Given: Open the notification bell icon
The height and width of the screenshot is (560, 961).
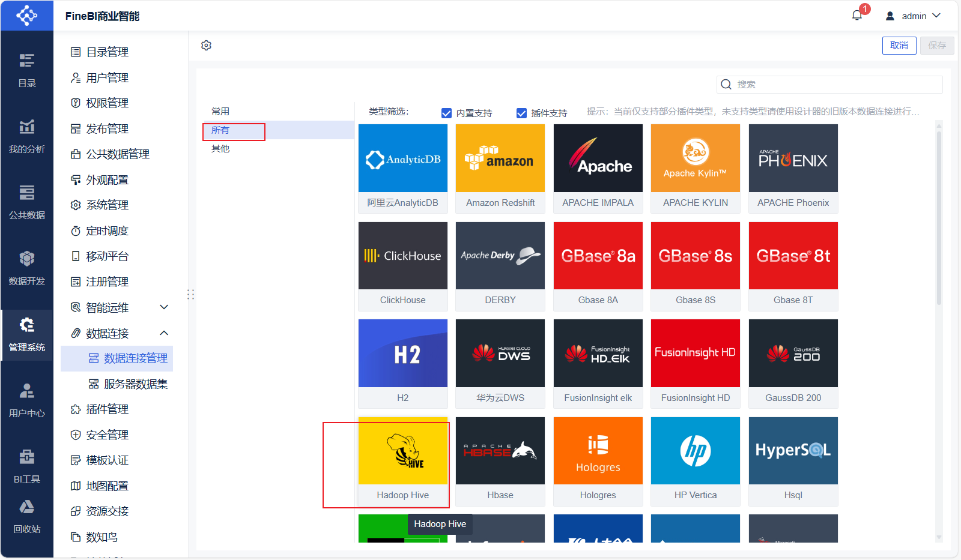Looking at the screenshot, I should pos(857,16).
